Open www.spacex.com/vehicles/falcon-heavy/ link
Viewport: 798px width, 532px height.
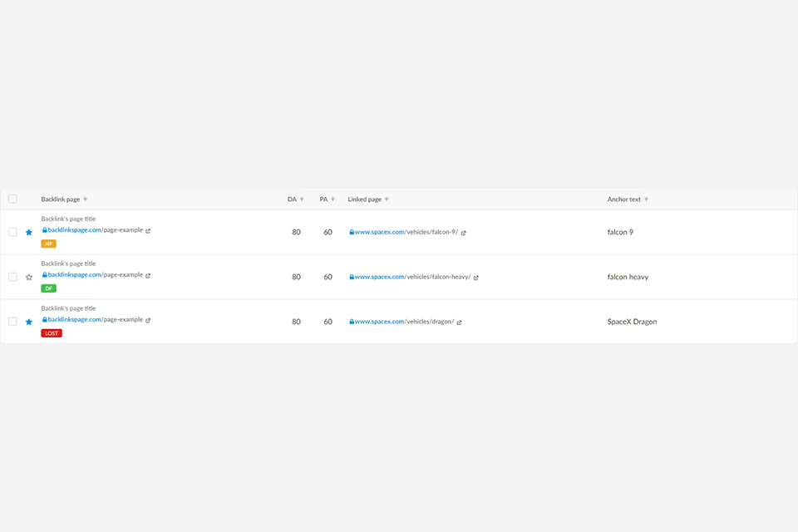coord(413,277)
